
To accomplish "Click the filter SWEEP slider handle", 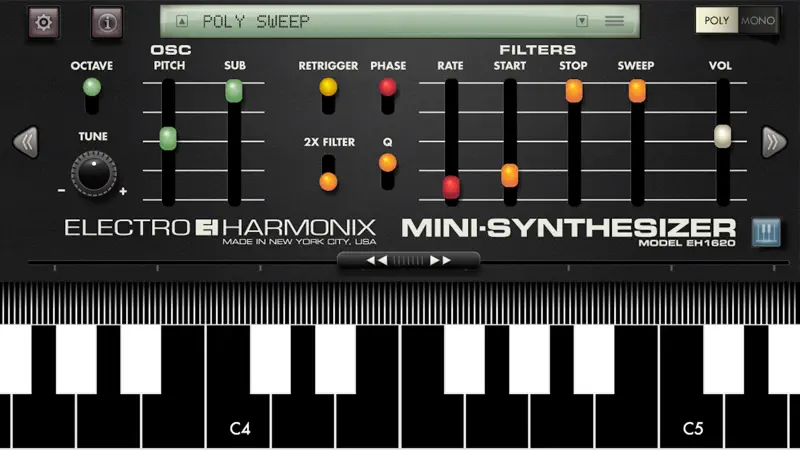I will click(x=637, y=91).
